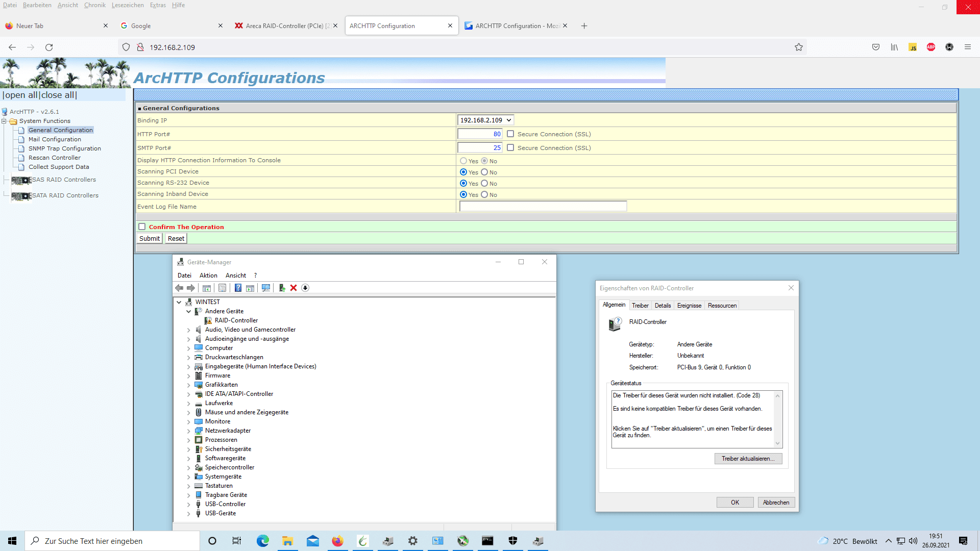
Task: Click the Event Log File Name field
Action: pos(543,207)
